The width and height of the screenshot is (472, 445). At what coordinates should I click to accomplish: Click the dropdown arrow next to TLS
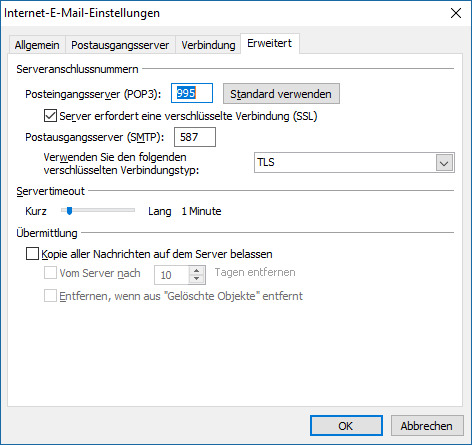(444, 163)
